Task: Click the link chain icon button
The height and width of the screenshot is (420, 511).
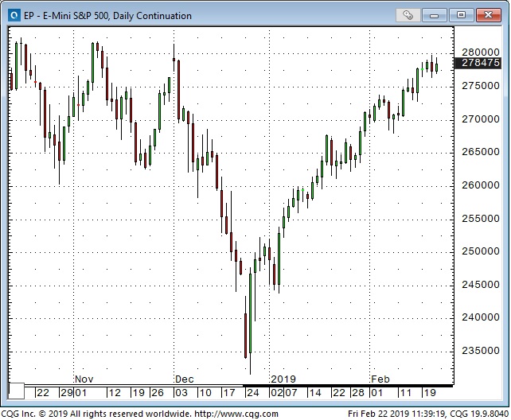Action: click(408, 15)
